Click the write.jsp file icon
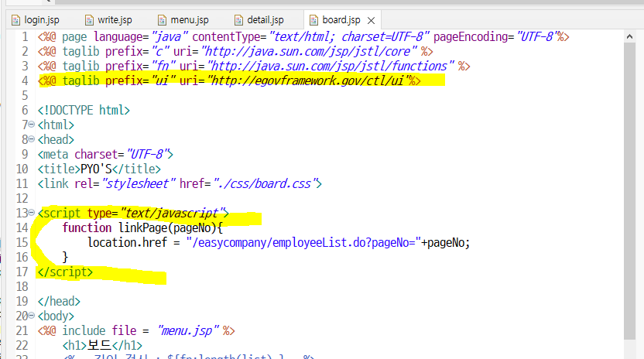Screen dimensions: 644x359 pyautogui.click(x=89, y=20)
